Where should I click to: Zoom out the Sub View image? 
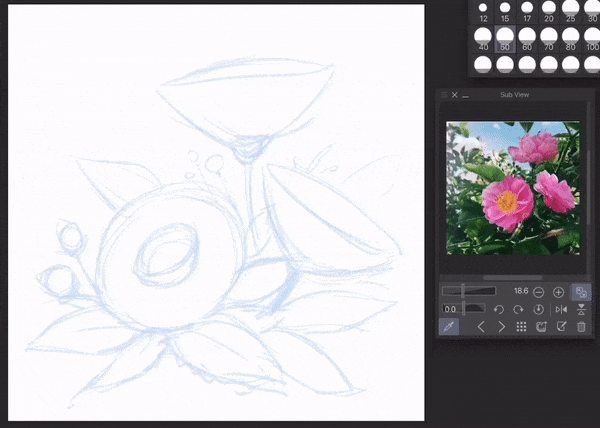point(538,293)
